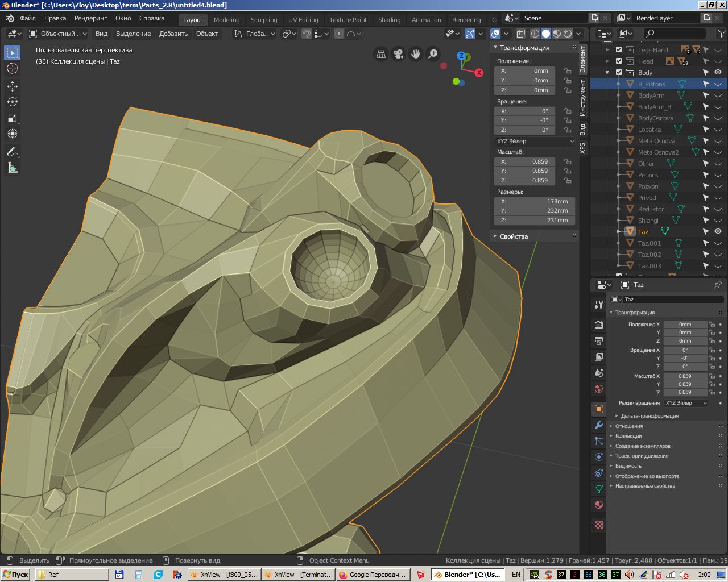The width and height of the screenshot is (728, 582).
Task: Pin the Taz properties panel
Action: 718,285
